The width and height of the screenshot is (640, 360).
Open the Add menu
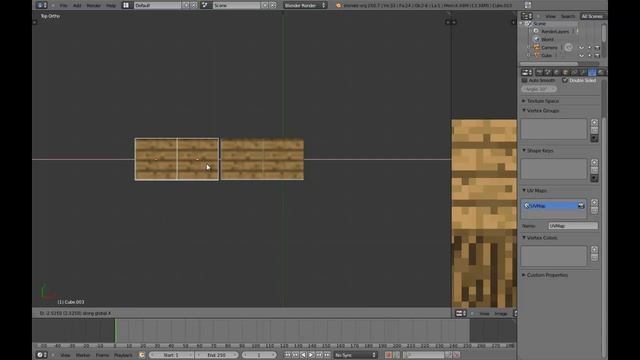77,6
